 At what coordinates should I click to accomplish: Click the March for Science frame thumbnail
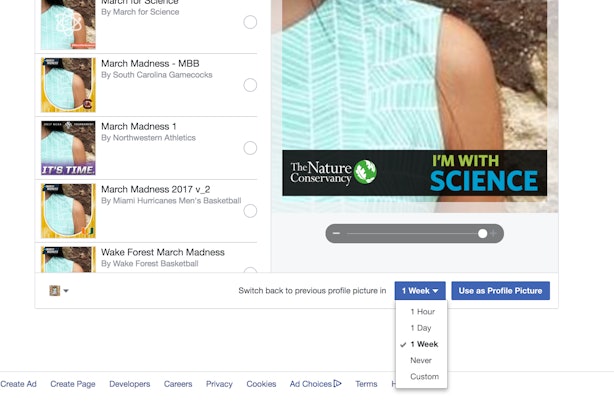coord(68,24)
